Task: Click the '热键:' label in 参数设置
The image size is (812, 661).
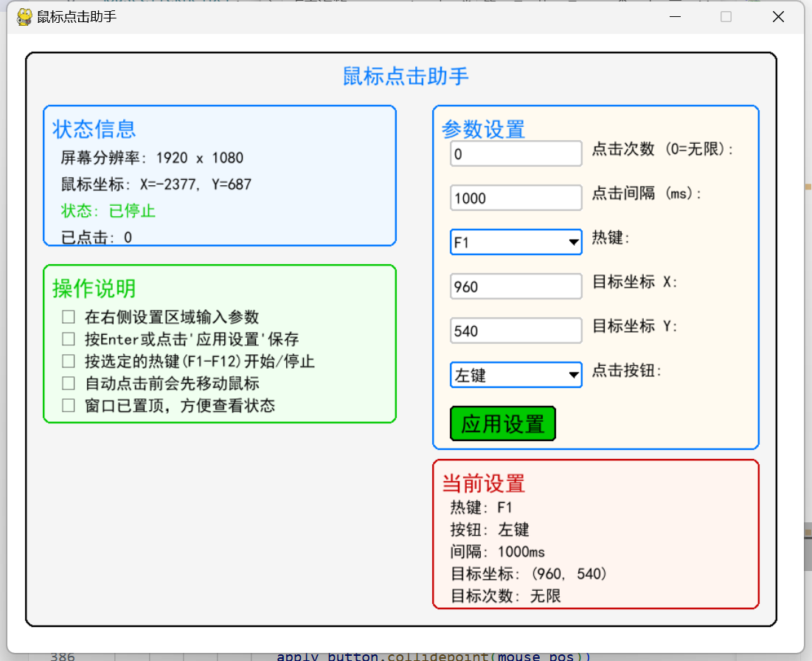Action: click(611, 238)
